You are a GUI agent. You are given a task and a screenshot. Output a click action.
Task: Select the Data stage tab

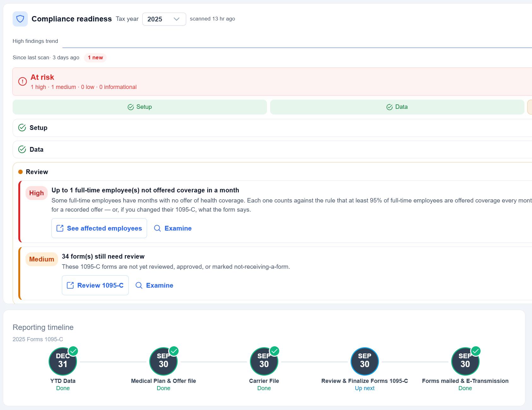pyautogui.click(x=397, y=107)
